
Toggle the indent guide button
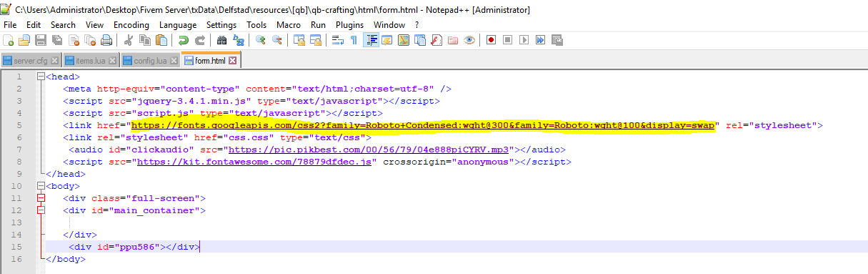372,39
